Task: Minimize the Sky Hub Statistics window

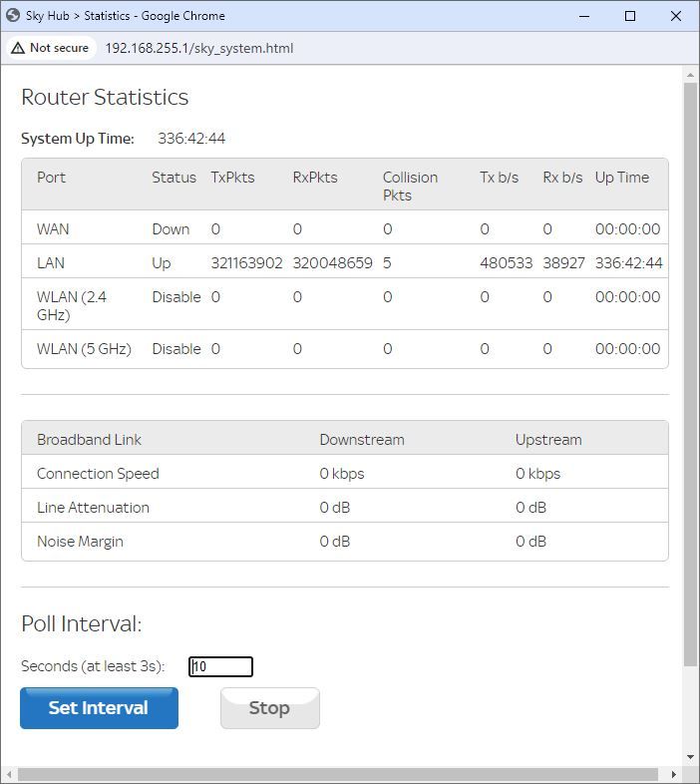Action: coord(581,16)
